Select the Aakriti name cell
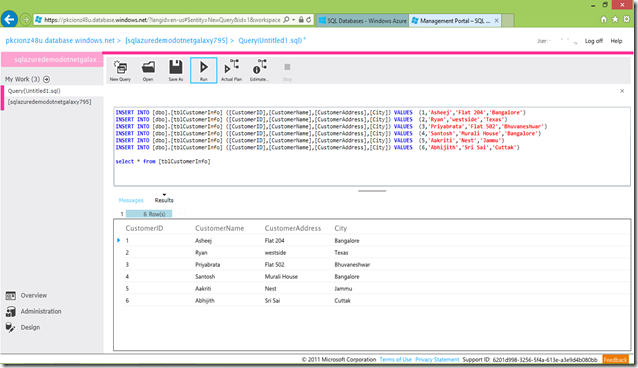The width and height of the screenshot is (638, 368). [203, 289]
